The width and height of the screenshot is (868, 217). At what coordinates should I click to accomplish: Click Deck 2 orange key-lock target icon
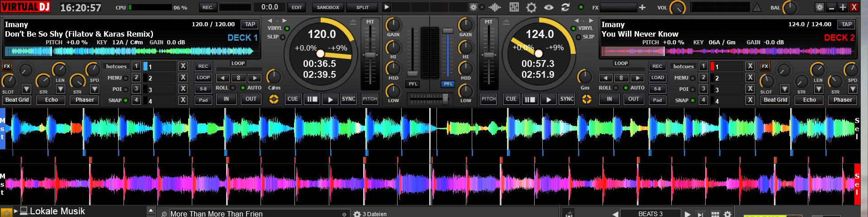point(587,99)
